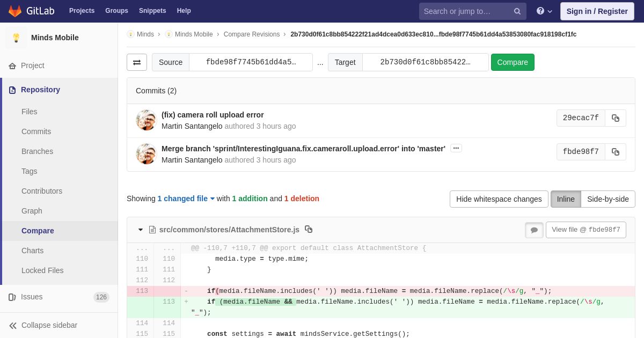
Task: Click the added line number 113
Action: [x=169, y=302]
